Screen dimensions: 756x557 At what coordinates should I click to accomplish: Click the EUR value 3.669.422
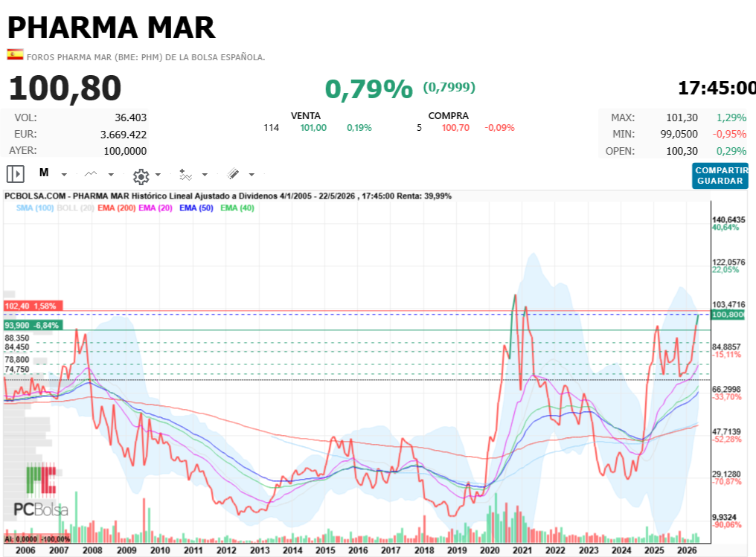[124, 135]
